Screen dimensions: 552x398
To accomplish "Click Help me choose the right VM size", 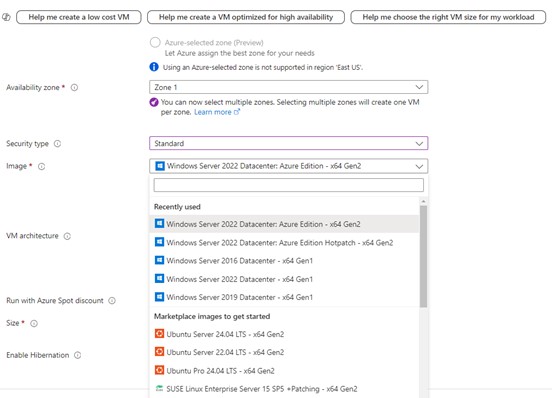I will click(x=448, y=17).
